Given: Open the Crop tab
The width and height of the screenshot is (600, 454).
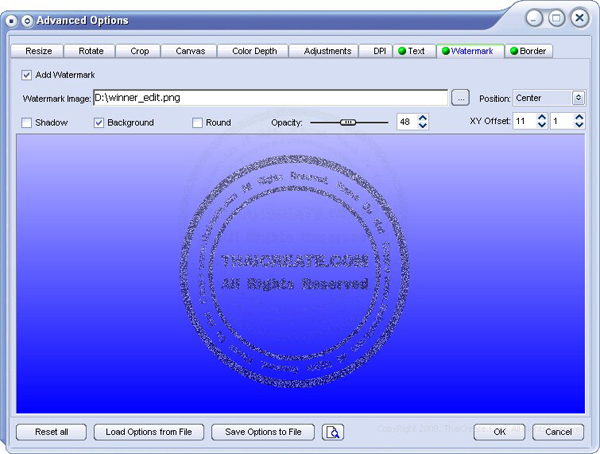Looking at the screenshot, I should tap(138, 51).
